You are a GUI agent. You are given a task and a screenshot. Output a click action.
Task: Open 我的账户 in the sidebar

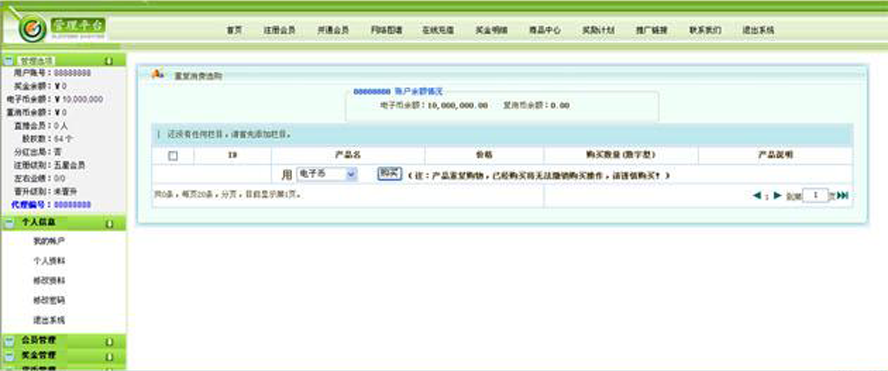click(49, 241)
